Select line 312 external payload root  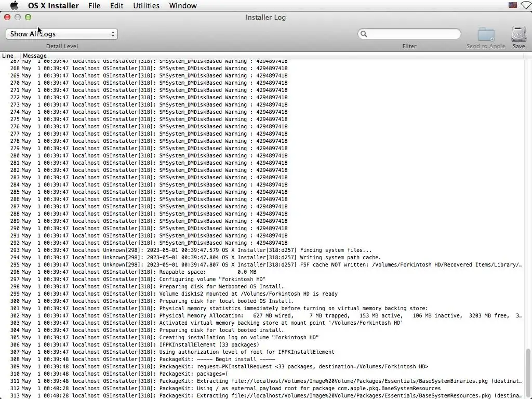(x=262, y=389)
